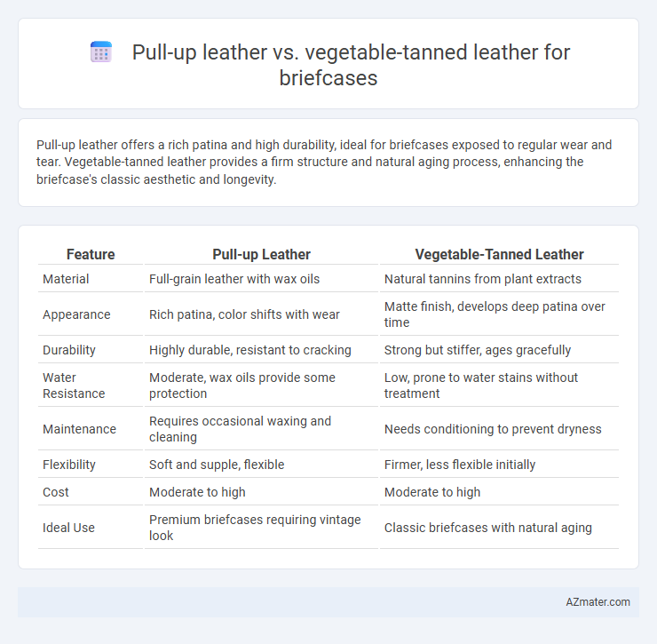
Task: Click the Vegetable-Tanned Leather column header
Action: click(500, 255)
